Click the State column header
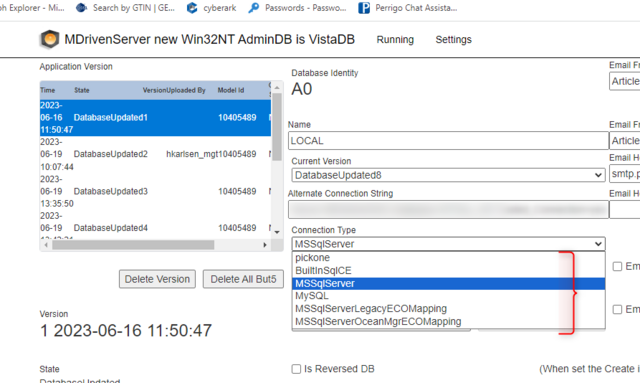This screenshot has width=640, height=383. coord(82,90)
